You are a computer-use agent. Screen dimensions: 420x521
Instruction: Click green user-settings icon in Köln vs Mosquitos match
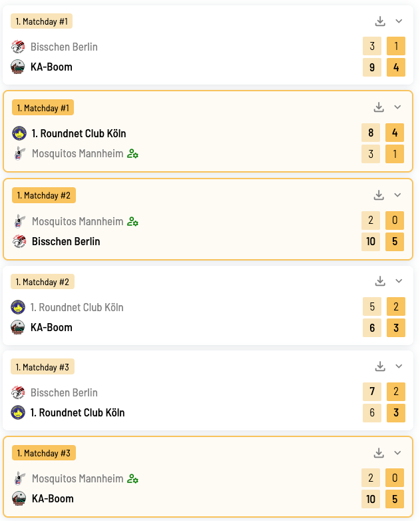133,154
